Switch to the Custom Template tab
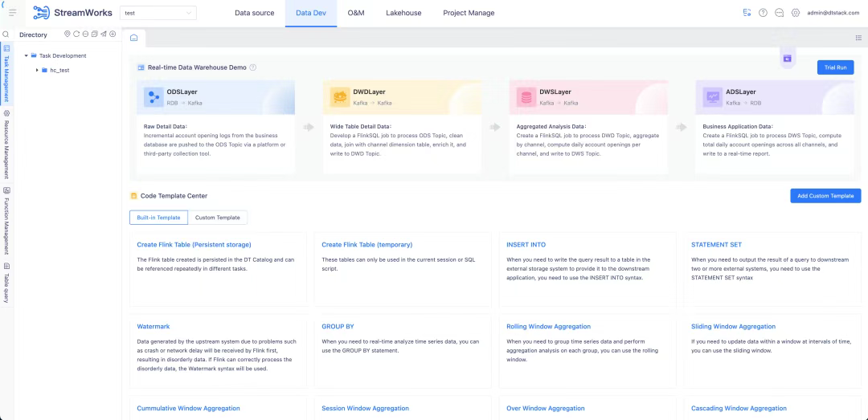The image size is (868, 420). tap(217, 218)
